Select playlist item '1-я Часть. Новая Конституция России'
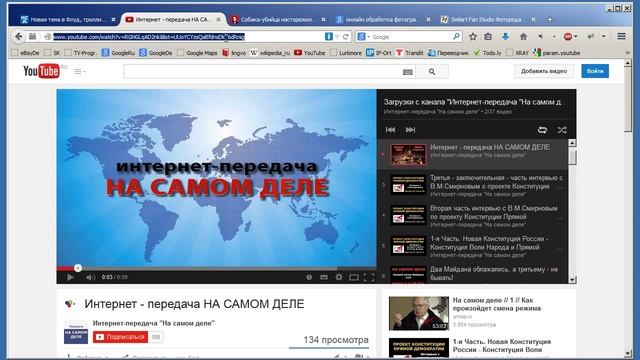Image resolution: width=640 pixels, height=360 pixels. tap(472, 247)
